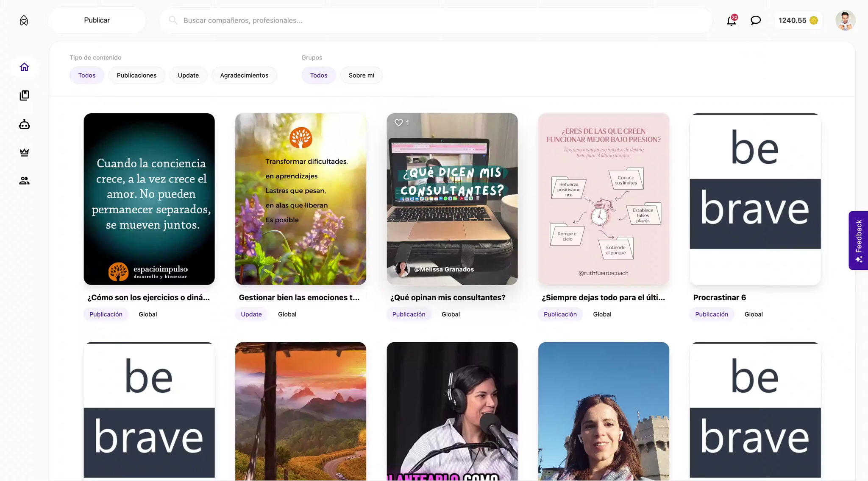Like the consultantes post heart icon
The width and height of the screenshot is (868, 481).
point(398,123)
